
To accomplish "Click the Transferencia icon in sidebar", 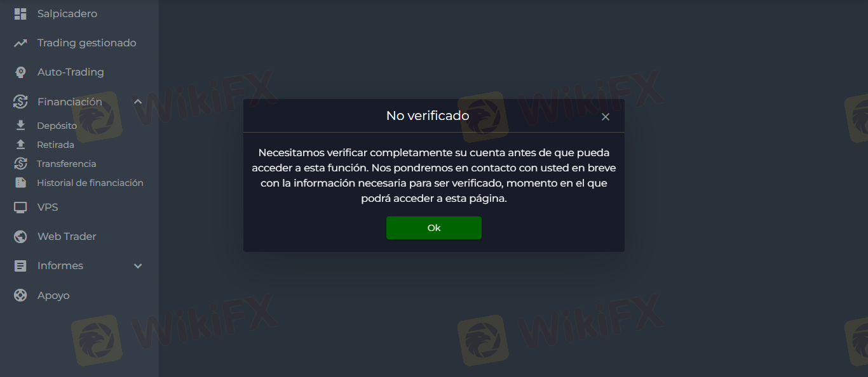I will tap(20, 164).
